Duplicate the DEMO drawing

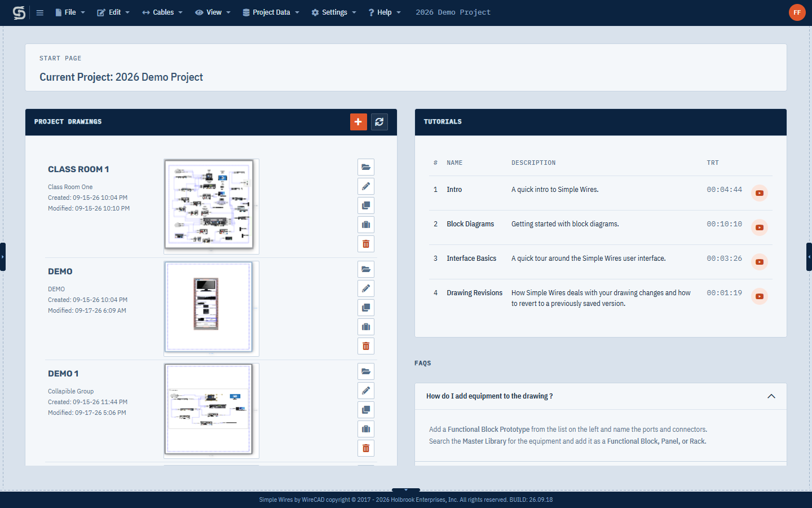tap(366, 308)
